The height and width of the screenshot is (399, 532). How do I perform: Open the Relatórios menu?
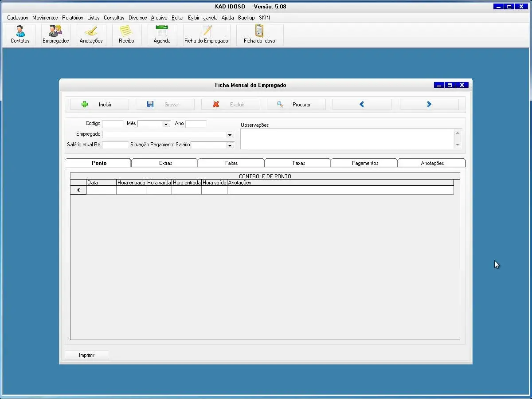pos(72,18)
